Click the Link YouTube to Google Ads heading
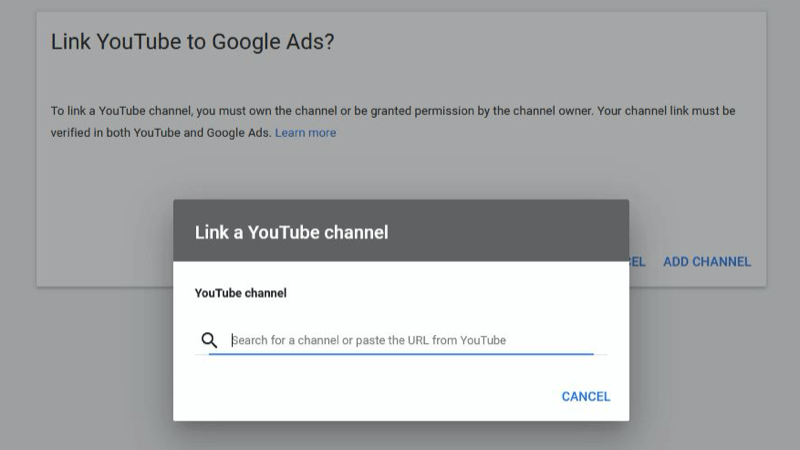Screen dimensions: 800x450 click(192, 42)
